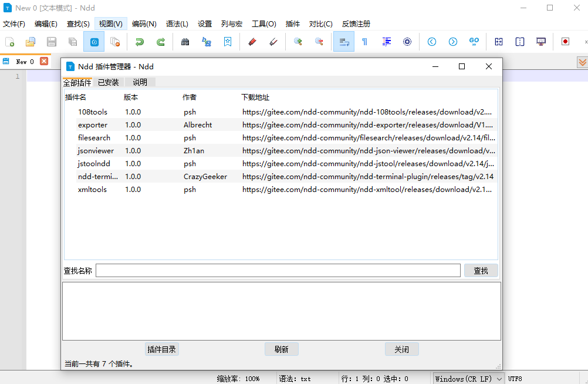
Task: Click the 关闭 button
Action: tap(401, 349)
